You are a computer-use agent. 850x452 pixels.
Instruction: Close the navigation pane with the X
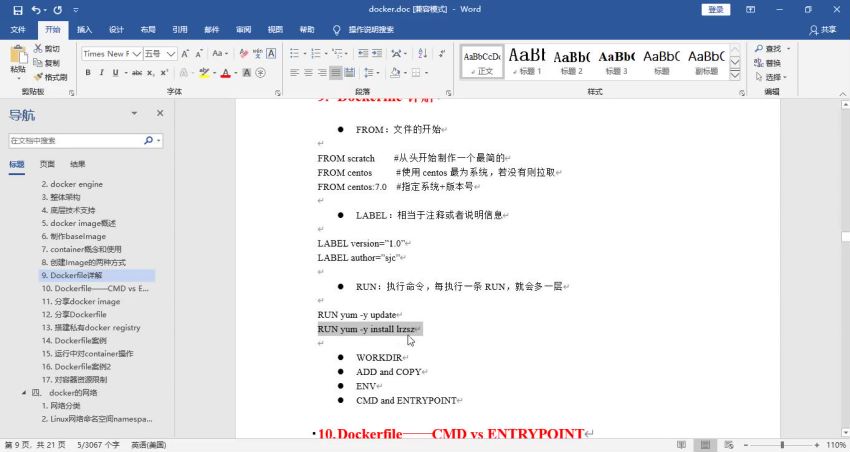click(160, 113)
